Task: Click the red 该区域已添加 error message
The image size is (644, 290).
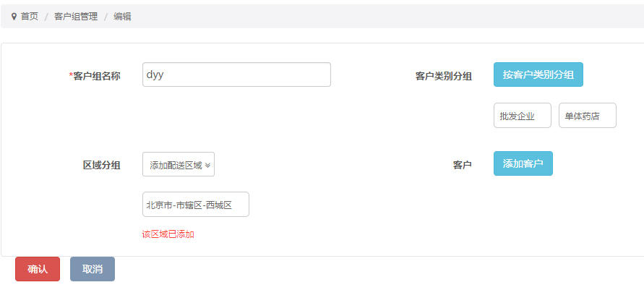Action: click(168, 234)
